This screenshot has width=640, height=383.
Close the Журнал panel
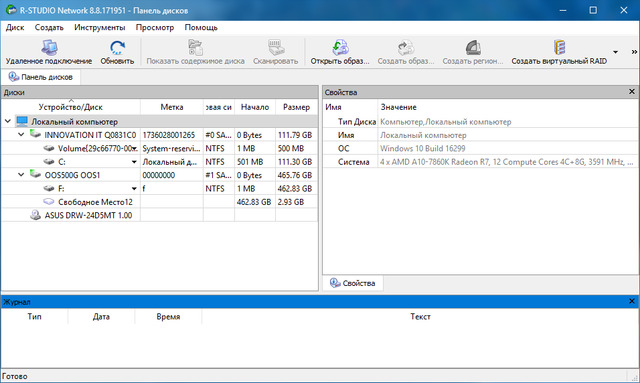631,301
